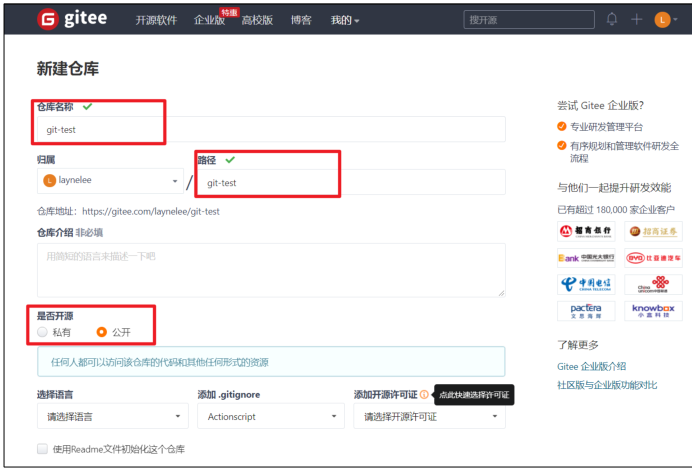The height and width of the screenshot is (468, 692).
Task: Click the 尝试 Gitee 企业版? heading
Action: point(600,106)
